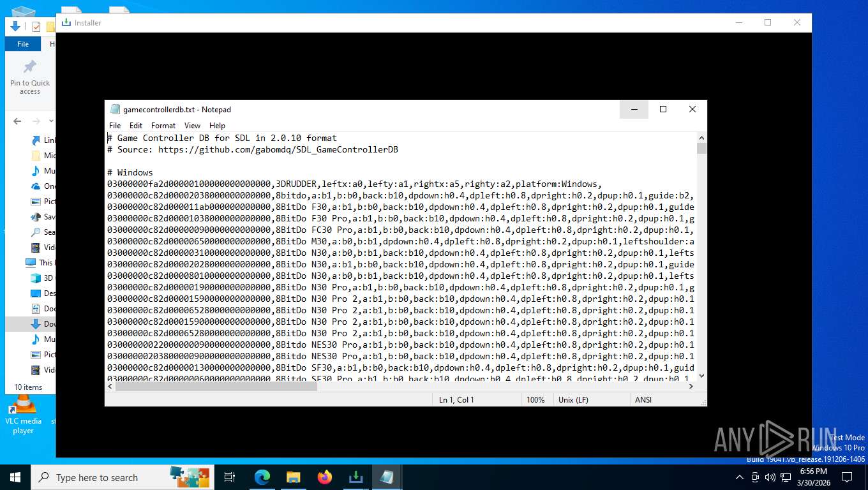Click the Notepad document icon in title bar
868x490 pixels.
point(115,110)
